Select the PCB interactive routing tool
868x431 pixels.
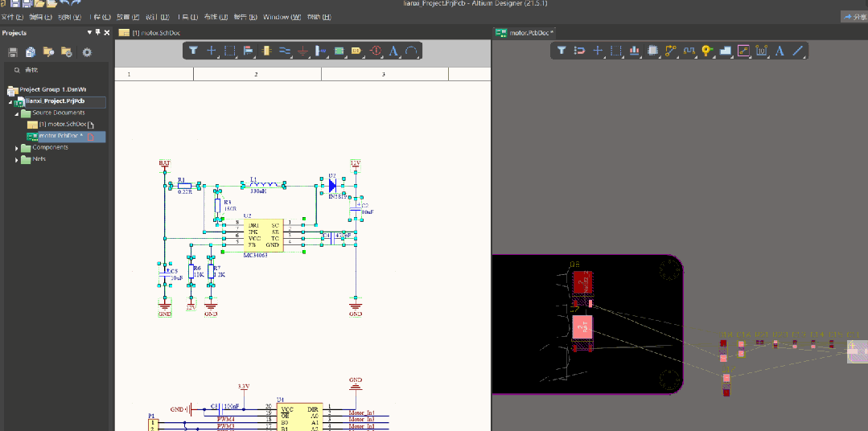tap(670, 51)
